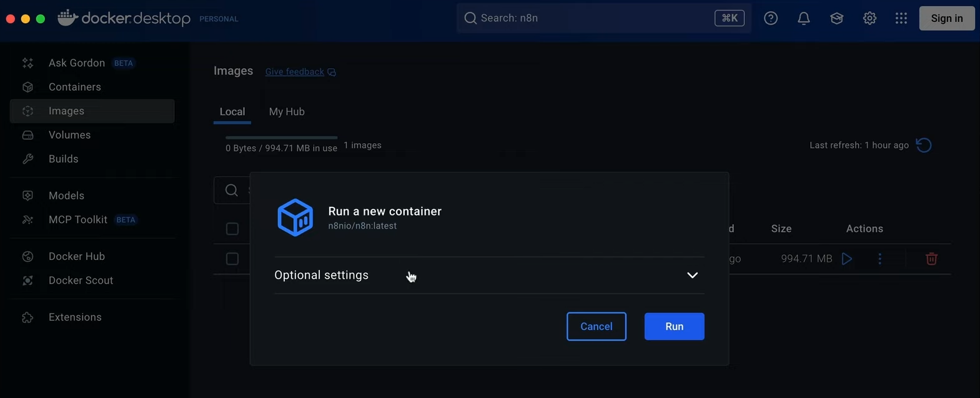Click the 'Run a new container' title
This screenshot has height=398, width=980.
[385, 211]
